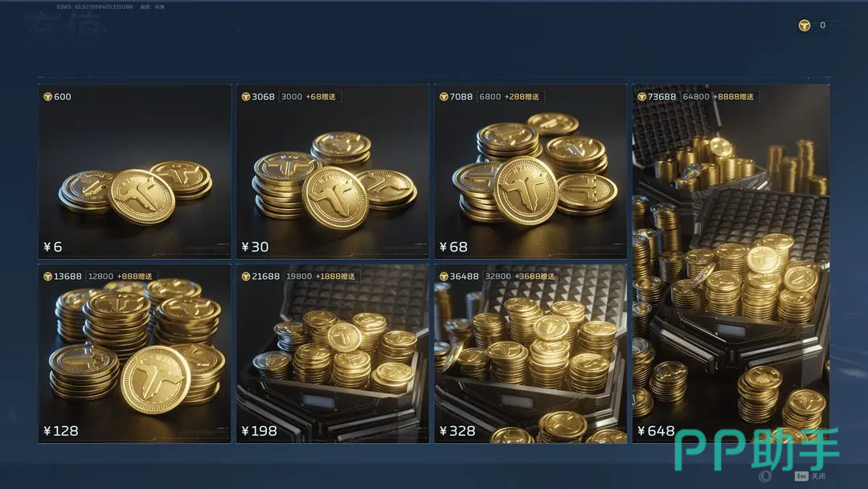868x489 pixels.
Task: Click the coin icon next to 3068
Action: 246,97
